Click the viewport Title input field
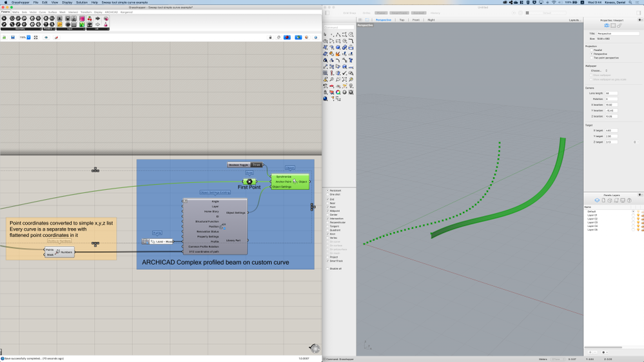 click(x=618, y=33)
